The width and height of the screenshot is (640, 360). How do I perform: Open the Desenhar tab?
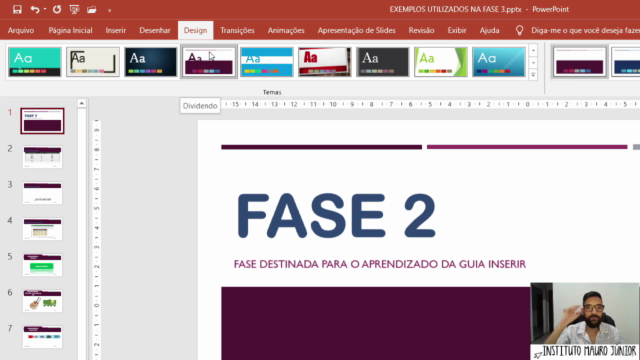(x=155, y=30)
